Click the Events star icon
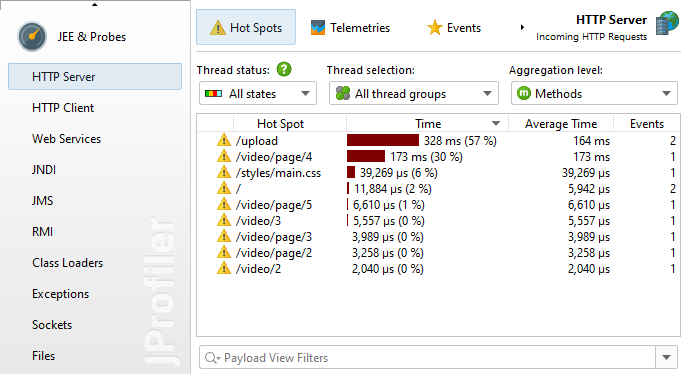 [x=435, y=28]
